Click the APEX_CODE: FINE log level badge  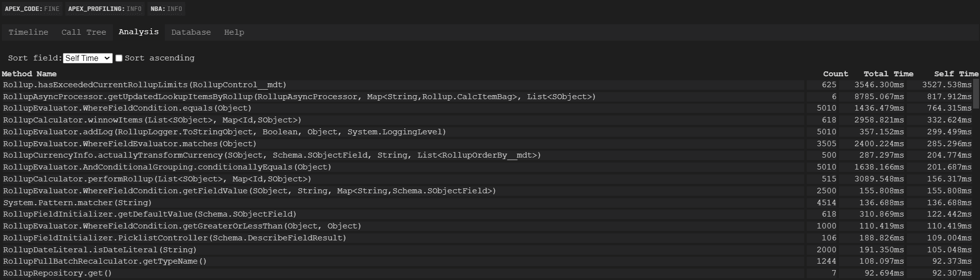pos(32,8)
